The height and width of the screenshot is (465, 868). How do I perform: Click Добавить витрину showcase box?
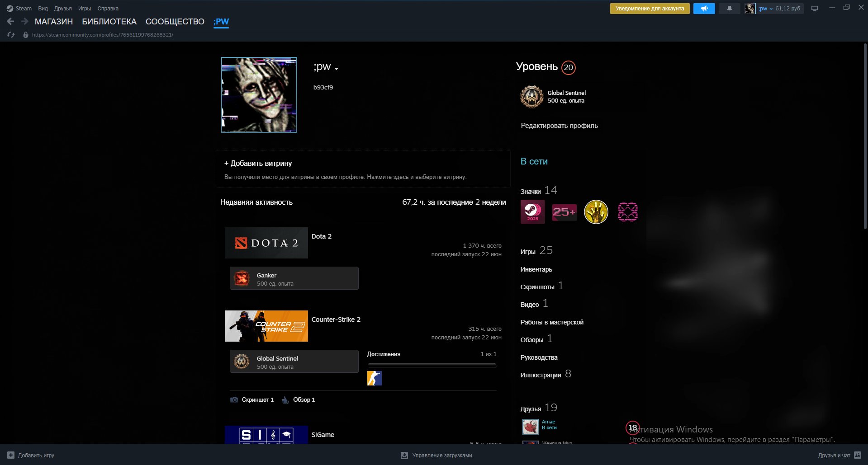(x=363, y=169)
